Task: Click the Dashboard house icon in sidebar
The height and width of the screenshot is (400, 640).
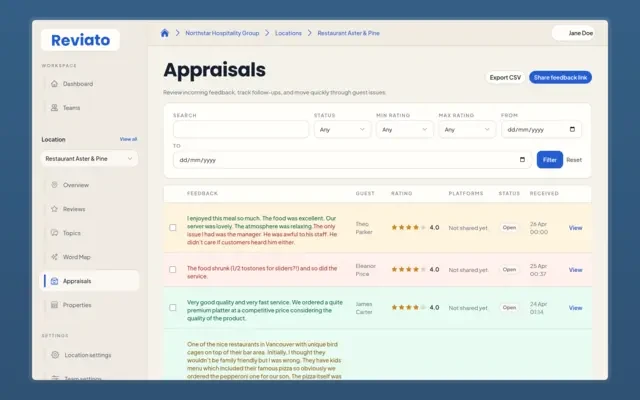Action: 54,84
